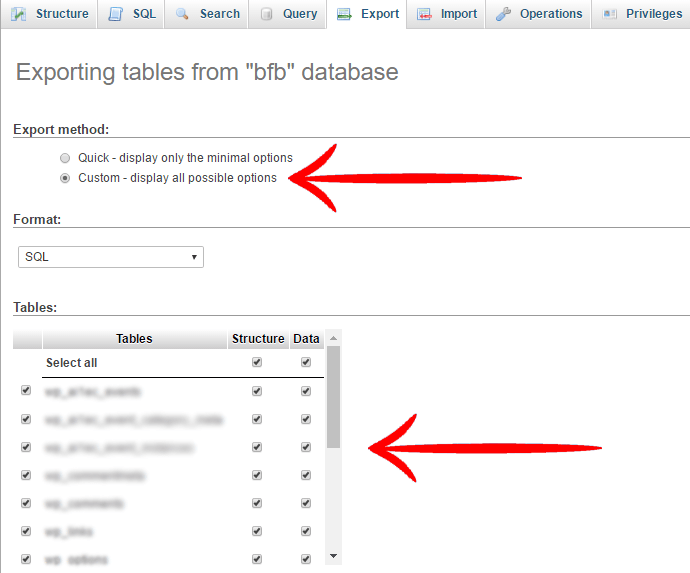This screenshot has height=573, width=690.
Task: Click the Operations wrench icon
Action: pyautogui.click(x=503, y=14)
